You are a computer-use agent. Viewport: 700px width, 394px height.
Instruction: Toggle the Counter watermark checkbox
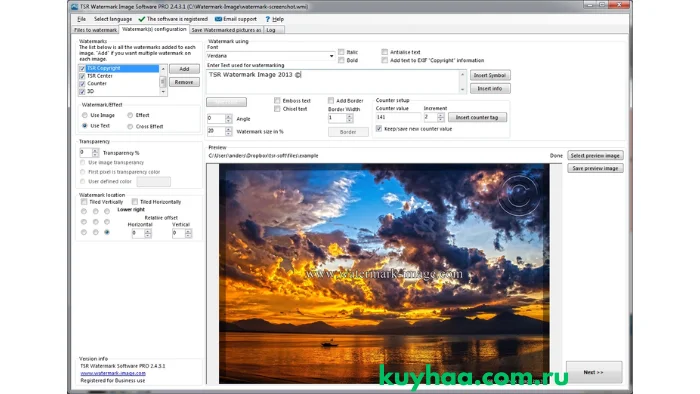pos(82,84)
